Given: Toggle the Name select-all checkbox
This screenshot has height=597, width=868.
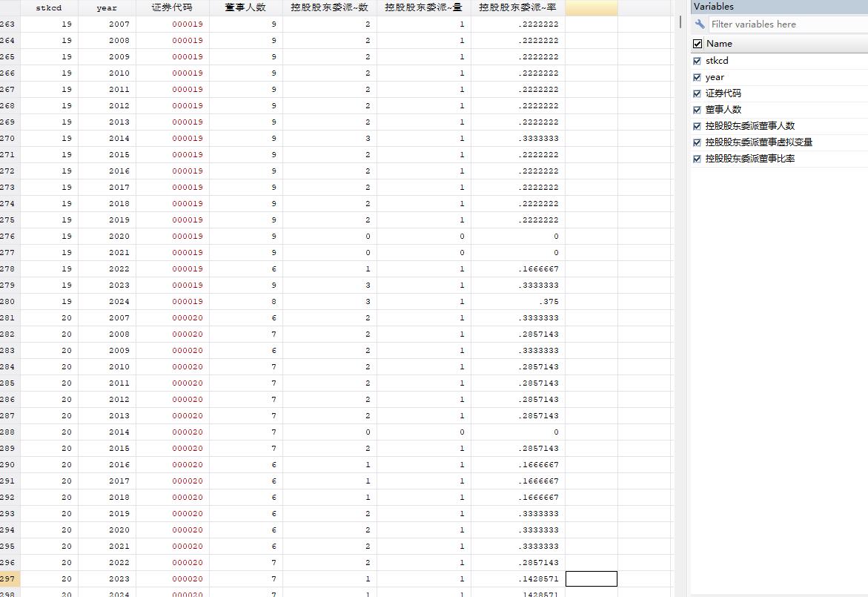Looking at the screenshot, I should pyautogui.click(x=697, y=44).
